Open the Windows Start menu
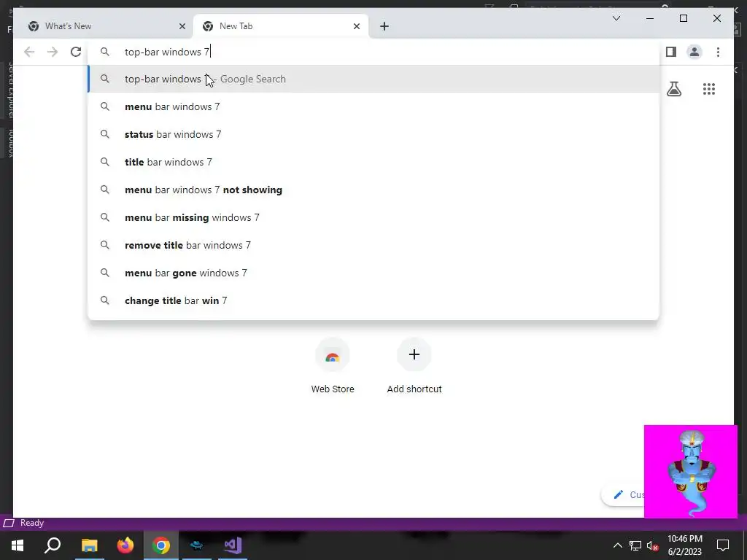The image size is (747, 560). [x=18, y=545]
